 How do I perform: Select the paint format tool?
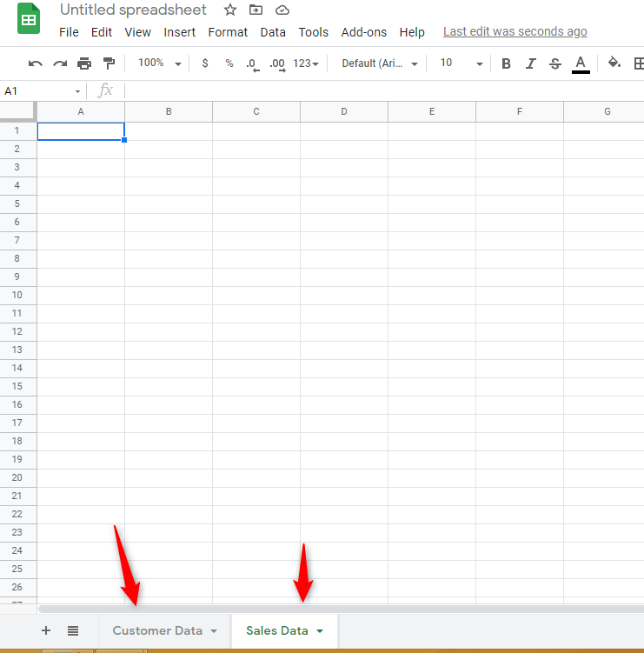[109, 63]
